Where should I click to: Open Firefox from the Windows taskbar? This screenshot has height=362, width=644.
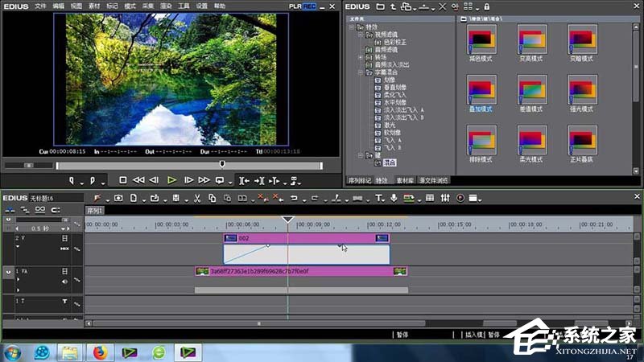99,352
